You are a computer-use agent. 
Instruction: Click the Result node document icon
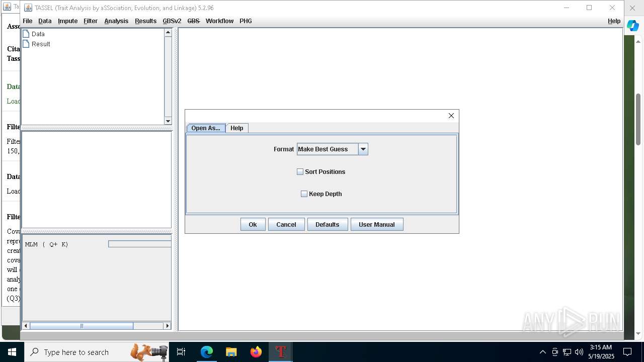[x=26, y=44]
